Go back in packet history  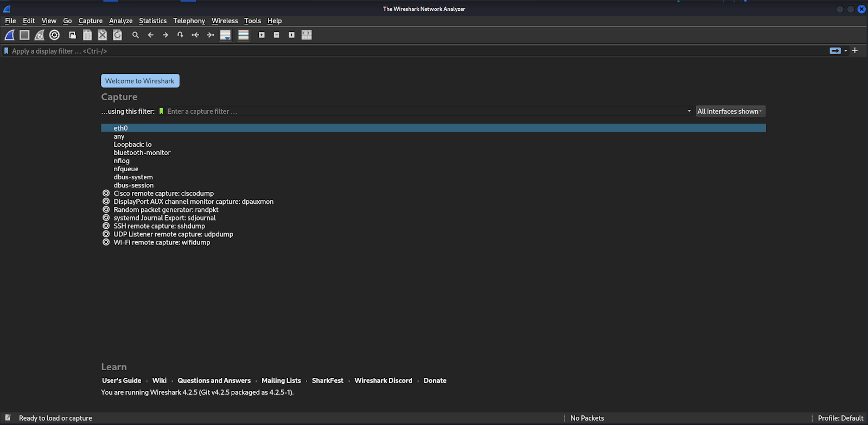pos(150,35)
